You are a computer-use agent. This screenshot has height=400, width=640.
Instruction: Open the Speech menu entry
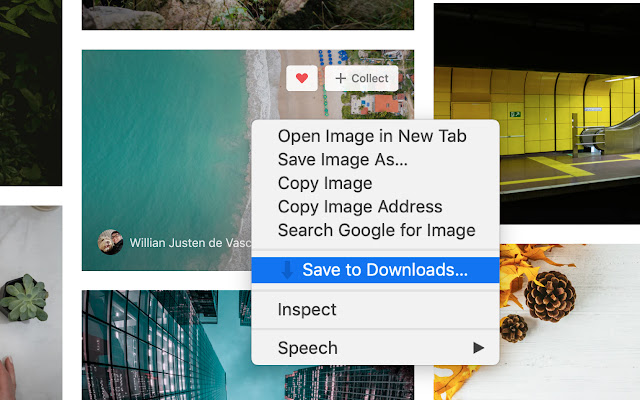click(375, 348)
